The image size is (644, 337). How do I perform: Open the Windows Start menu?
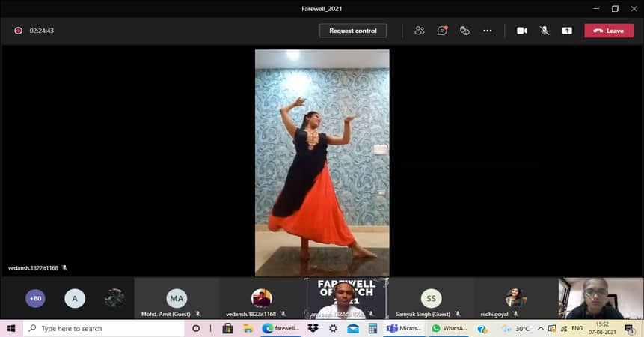coord(11,329)
